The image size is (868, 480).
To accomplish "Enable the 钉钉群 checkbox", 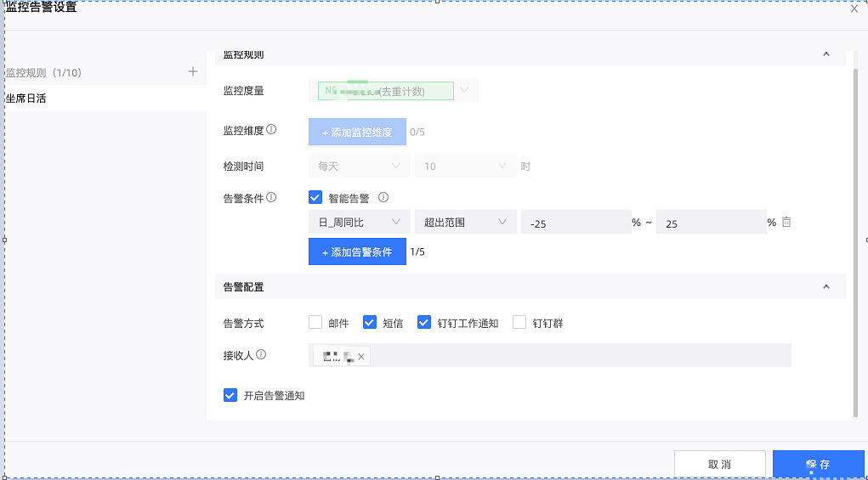I will click(x=519, y=323).
